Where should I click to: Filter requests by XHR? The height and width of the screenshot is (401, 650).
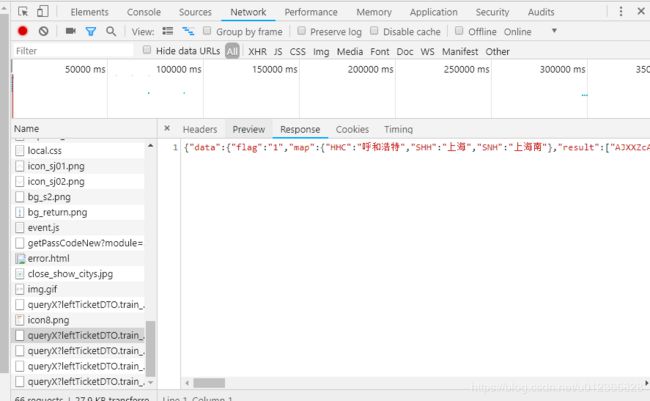click(x=257, y=51)
